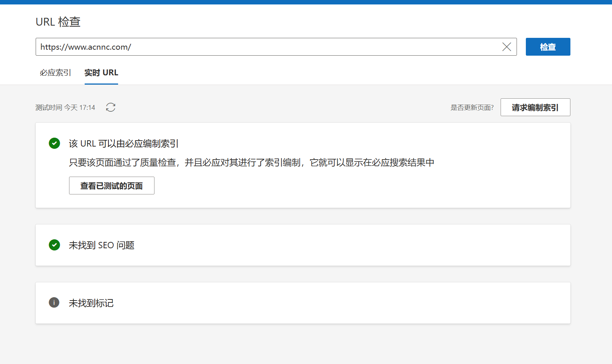
Task: Click the blue 检查 button
Action: click(x=548, y=47)
